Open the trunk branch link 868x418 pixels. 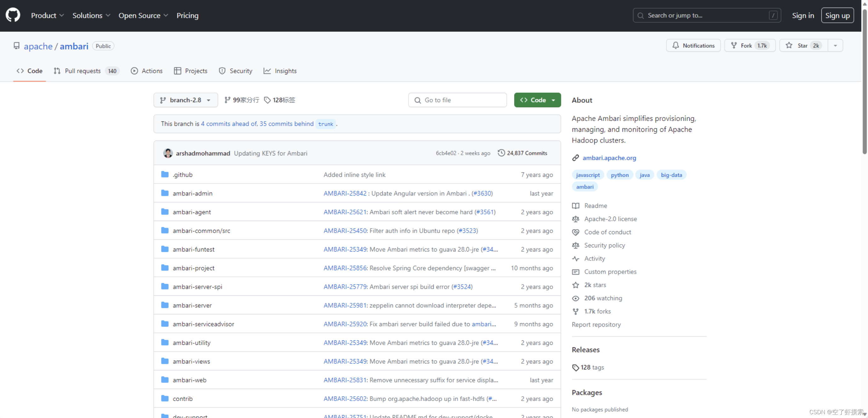click(x=326, y=124)
